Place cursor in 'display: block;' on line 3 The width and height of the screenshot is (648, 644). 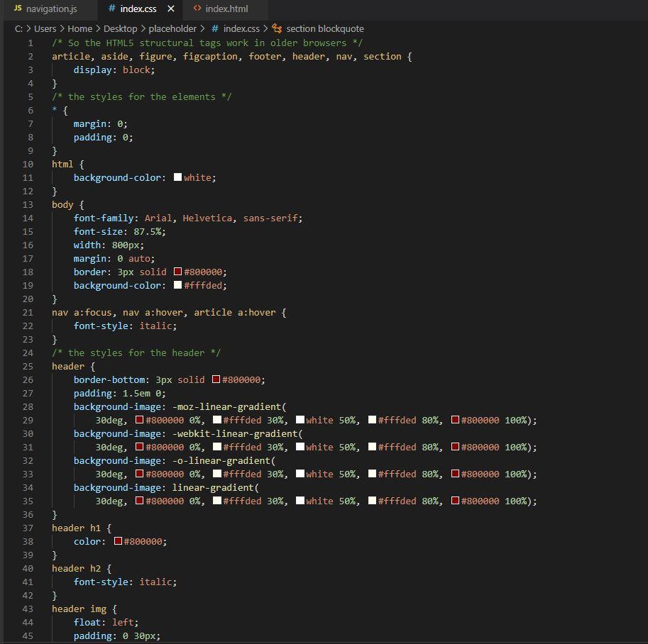pos(114,70)
